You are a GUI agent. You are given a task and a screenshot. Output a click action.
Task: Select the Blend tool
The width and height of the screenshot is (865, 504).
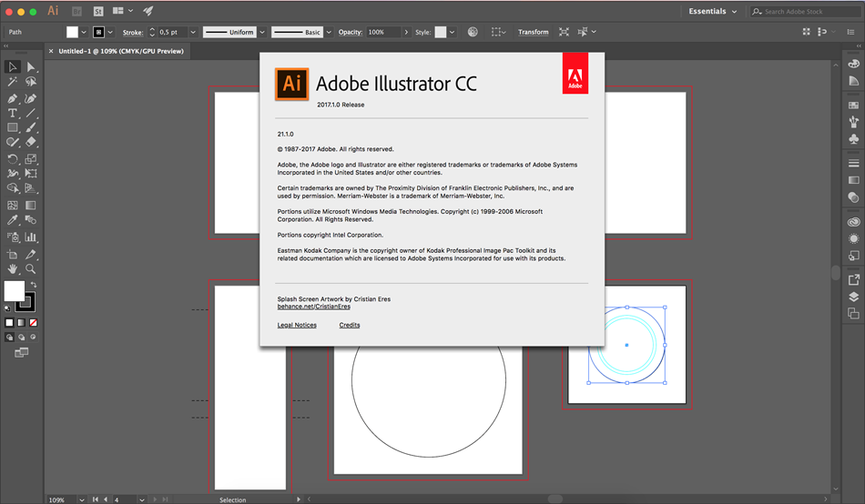coord(31,220)
